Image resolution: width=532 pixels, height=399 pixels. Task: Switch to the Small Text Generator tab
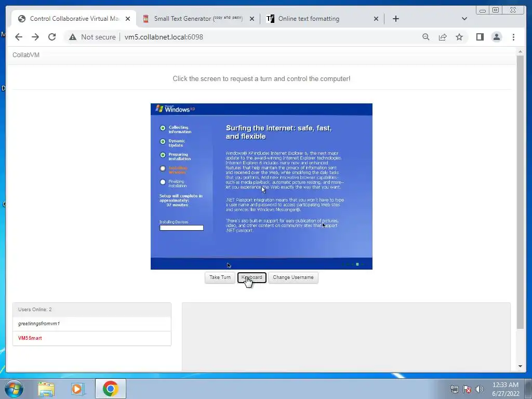coord(198,19)
